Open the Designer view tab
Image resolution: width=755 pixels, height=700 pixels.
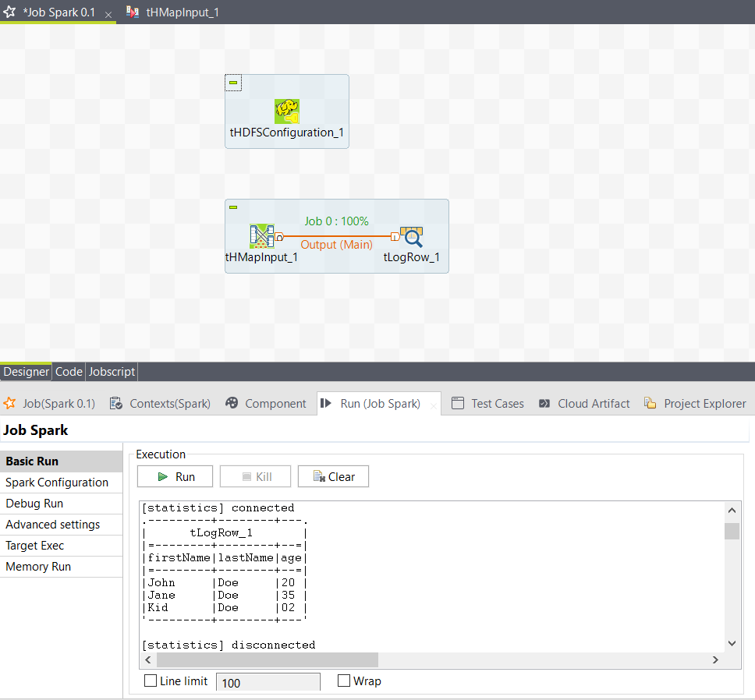[26, 372]
